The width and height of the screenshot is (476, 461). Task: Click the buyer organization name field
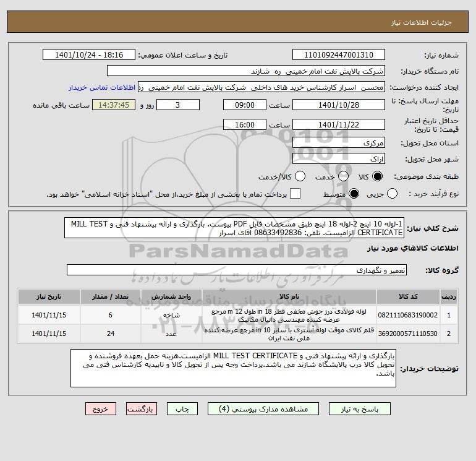click(x=246, y=71)
